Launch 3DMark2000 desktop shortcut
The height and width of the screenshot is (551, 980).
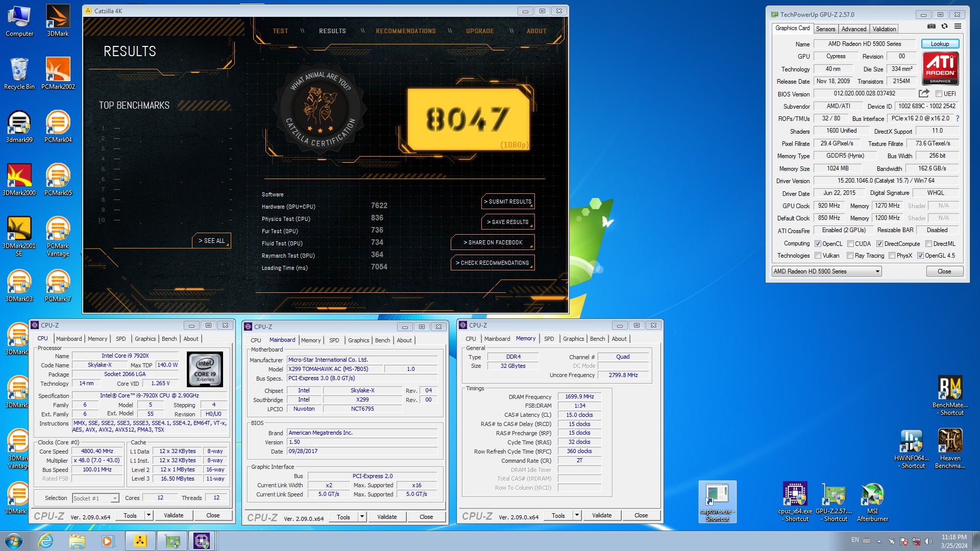(x=19, y=180)
